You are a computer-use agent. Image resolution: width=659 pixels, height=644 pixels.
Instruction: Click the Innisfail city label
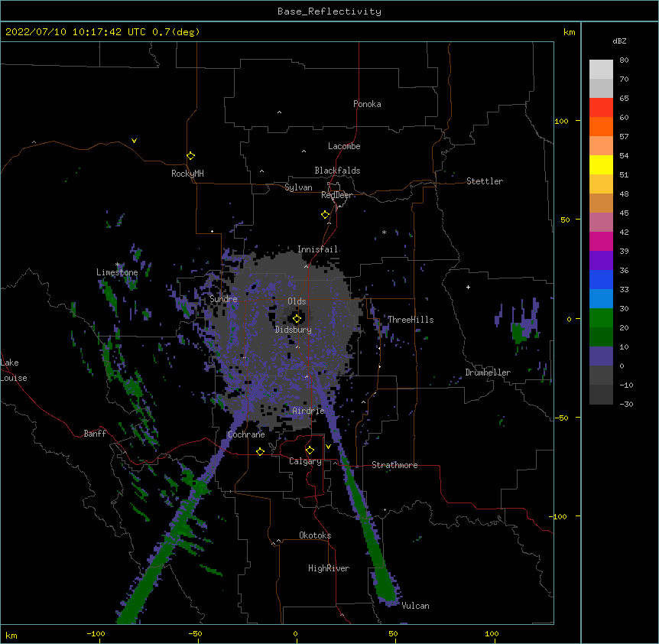(317, 249)
